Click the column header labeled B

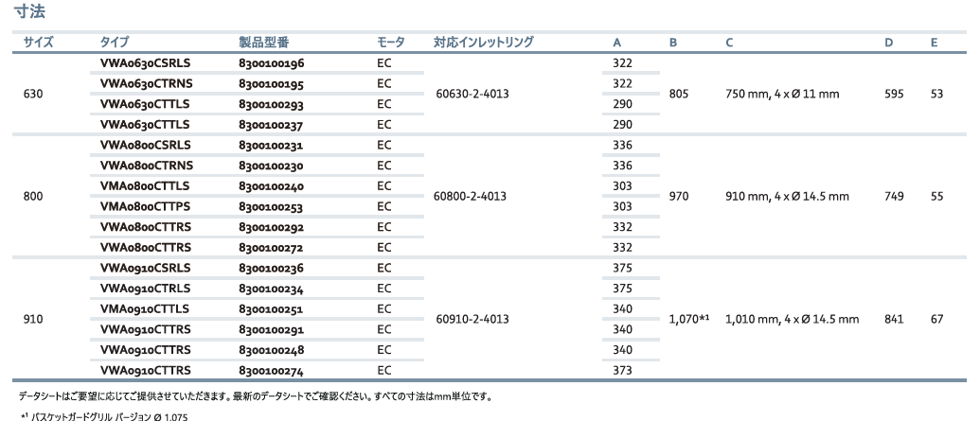(673, 44)
